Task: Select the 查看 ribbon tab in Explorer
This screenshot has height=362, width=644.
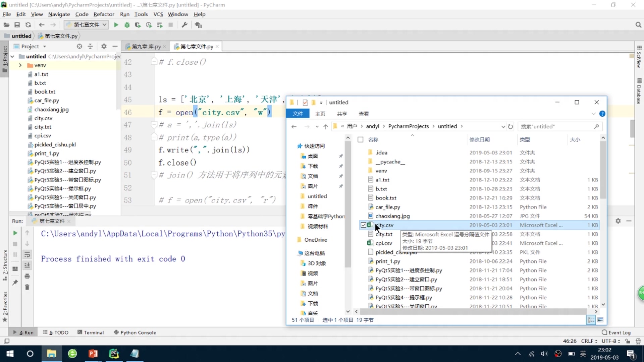Action: 364,114
